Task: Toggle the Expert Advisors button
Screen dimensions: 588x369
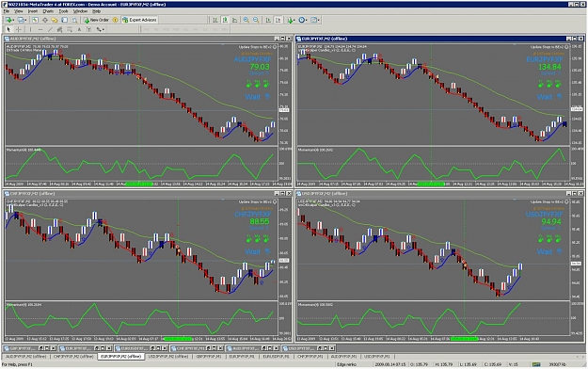Action: [x=139, y=20]
